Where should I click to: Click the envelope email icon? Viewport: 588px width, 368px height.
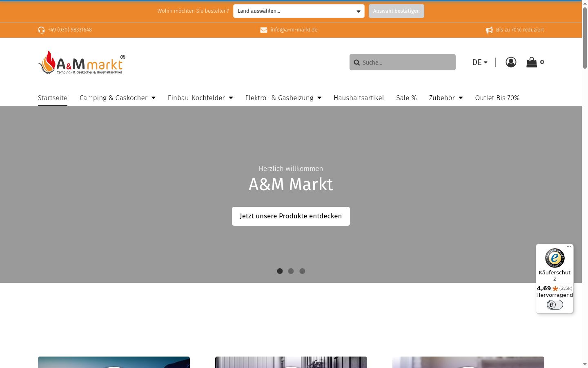coord(264,30)
